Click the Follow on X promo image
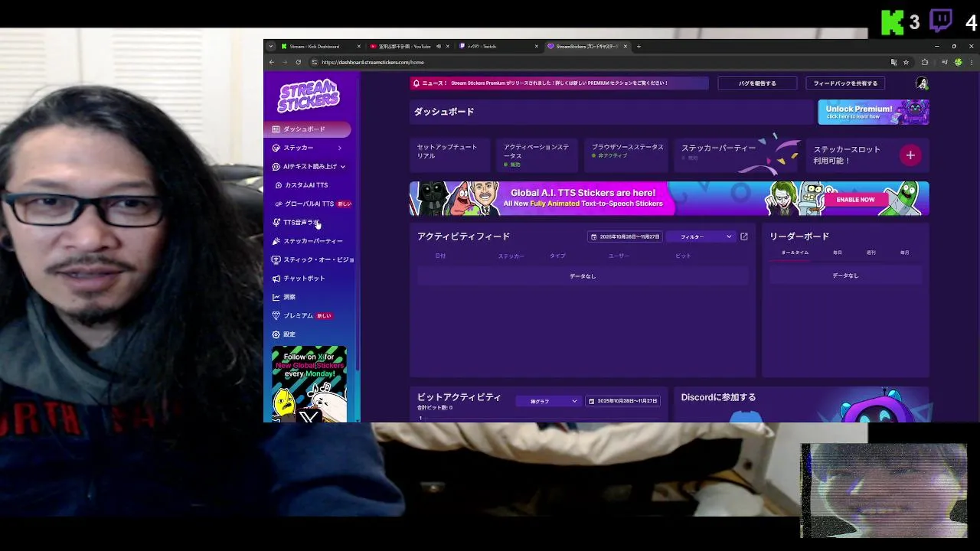Viewport: 980px width, 551px height. click(309, 384)
